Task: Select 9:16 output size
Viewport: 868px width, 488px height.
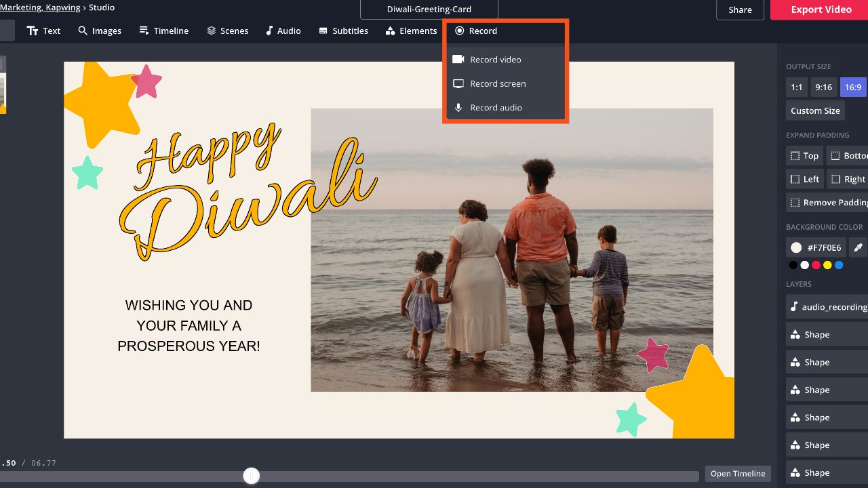Action: tap(823, 87)
